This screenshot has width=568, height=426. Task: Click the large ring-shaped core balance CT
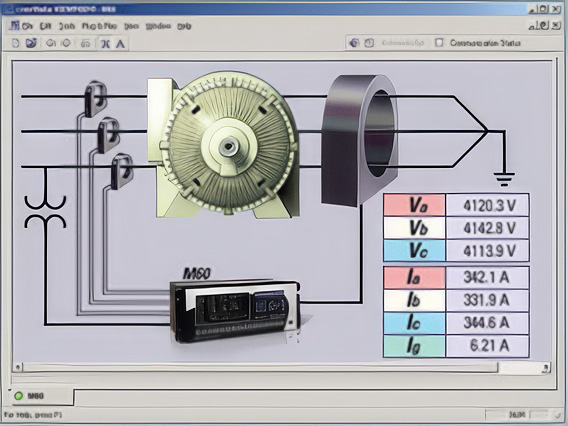coord(359,141)
